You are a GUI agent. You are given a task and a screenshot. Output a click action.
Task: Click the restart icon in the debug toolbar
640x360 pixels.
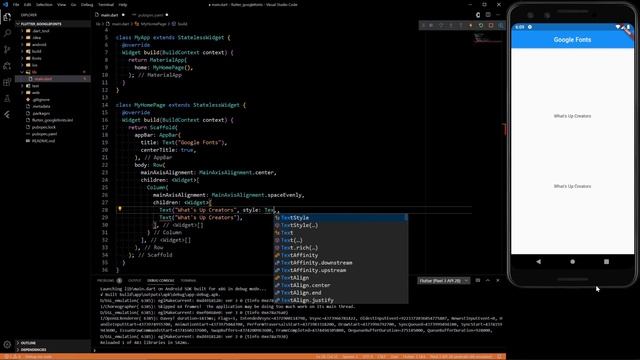coord(481,25)
